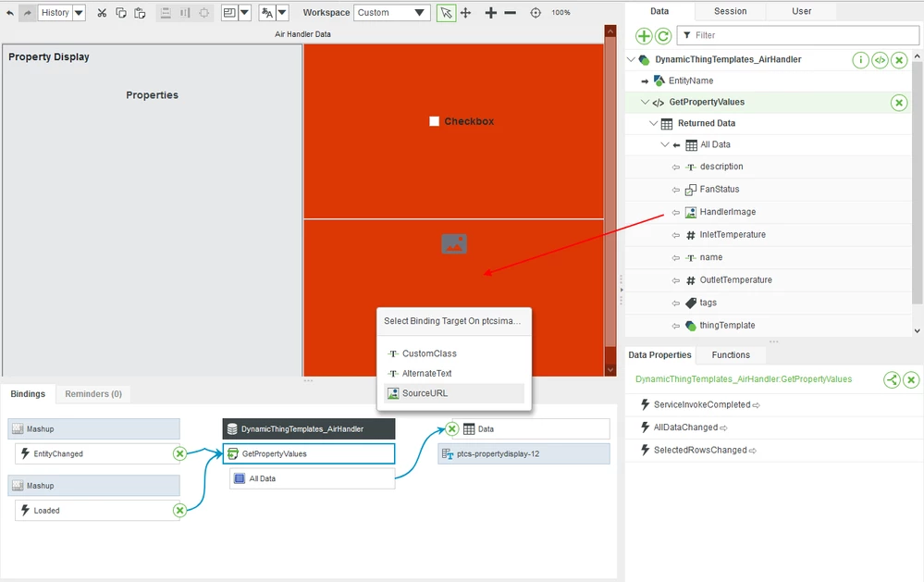Select OutletTemperature property row

coord(769,280)
